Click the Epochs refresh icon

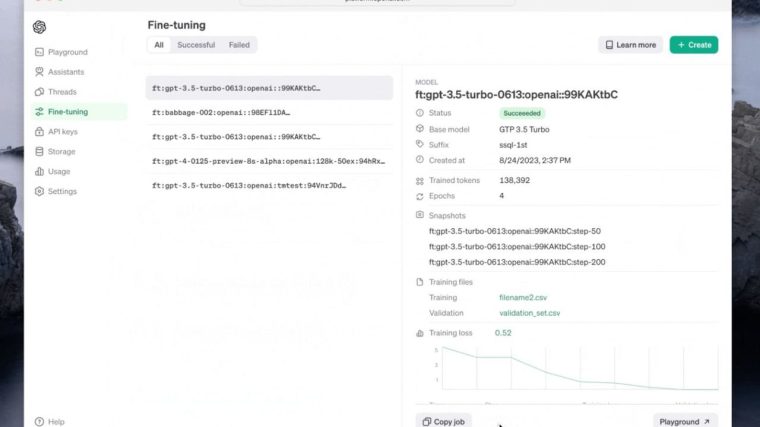(420, 196)
